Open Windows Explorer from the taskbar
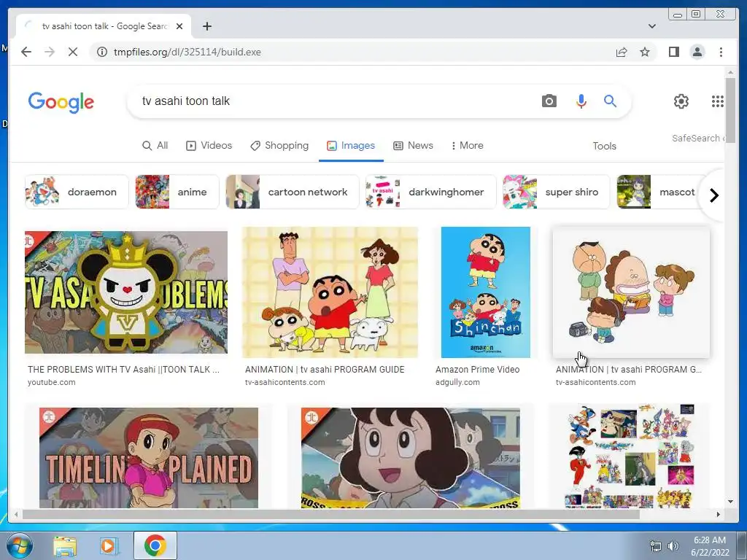 (x=64, y=545)
